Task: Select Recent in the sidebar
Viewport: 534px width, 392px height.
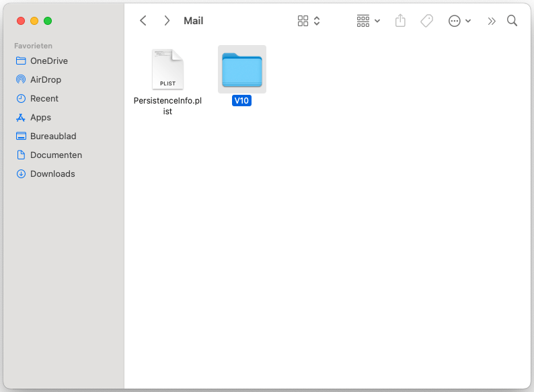Action: [44, 98]
